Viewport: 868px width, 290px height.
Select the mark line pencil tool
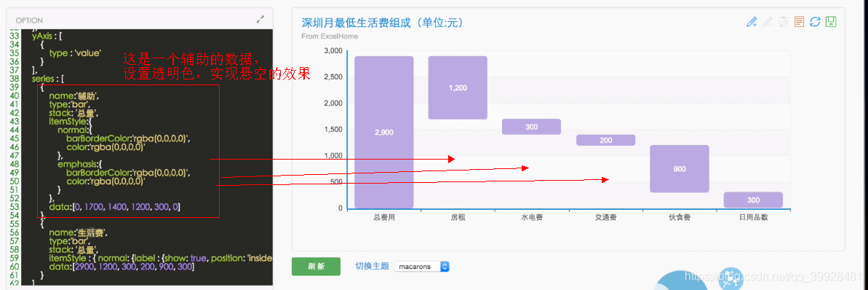(751, 22)
